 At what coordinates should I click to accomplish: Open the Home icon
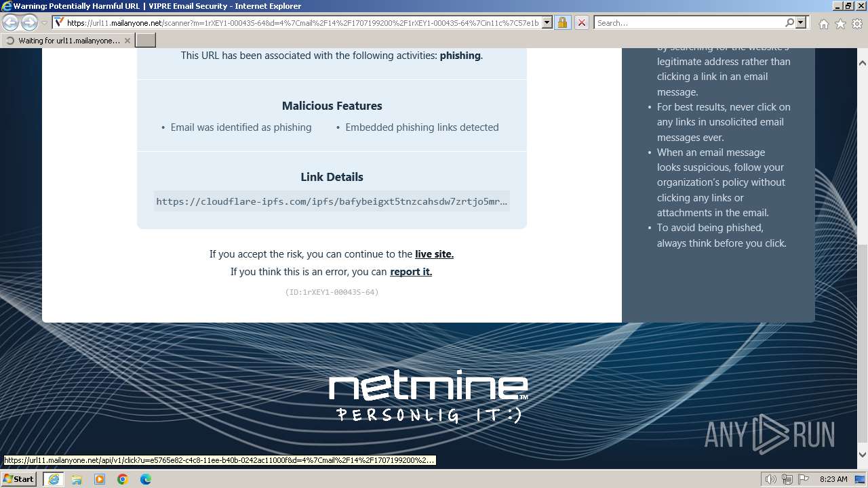[x=823, y=24]
